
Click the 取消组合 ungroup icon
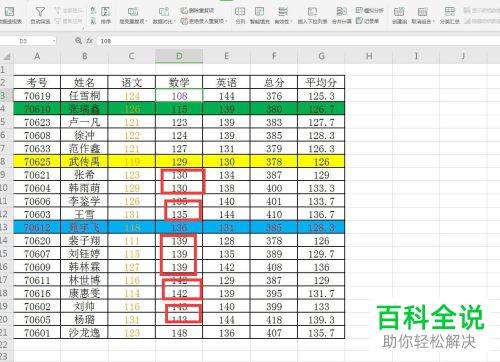(423, 12)
